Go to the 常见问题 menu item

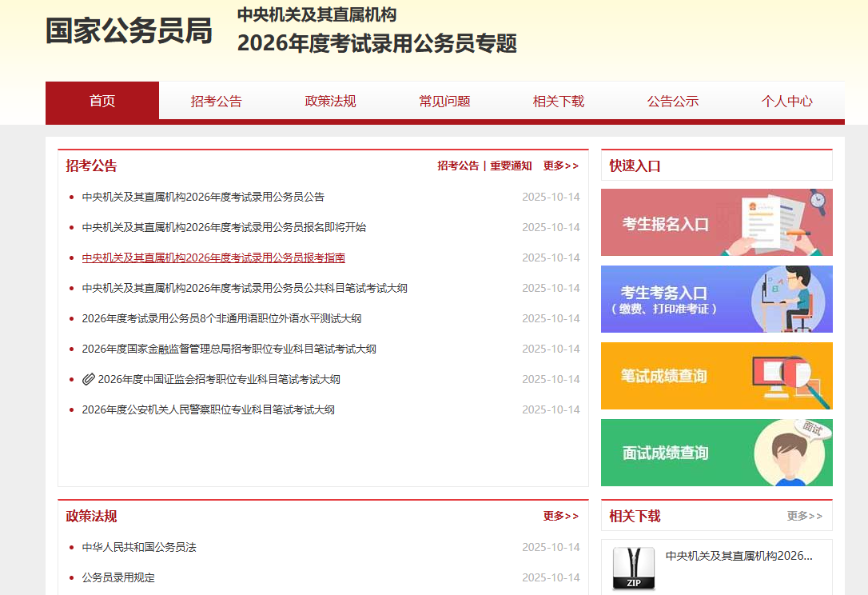(444, 101)
